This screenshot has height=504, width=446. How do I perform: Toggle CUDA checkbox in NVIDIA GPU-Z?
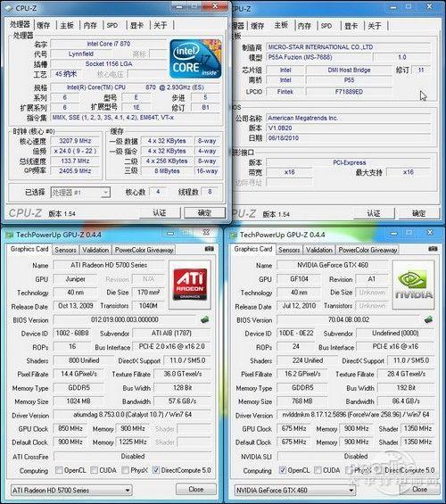tap(318, 470)
